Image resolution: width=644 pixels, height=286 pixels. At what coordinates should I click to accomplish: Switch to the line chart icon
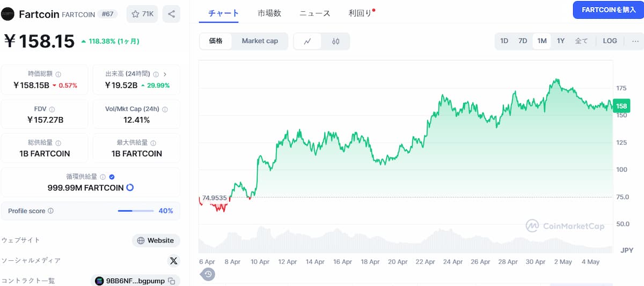point(308,41)
